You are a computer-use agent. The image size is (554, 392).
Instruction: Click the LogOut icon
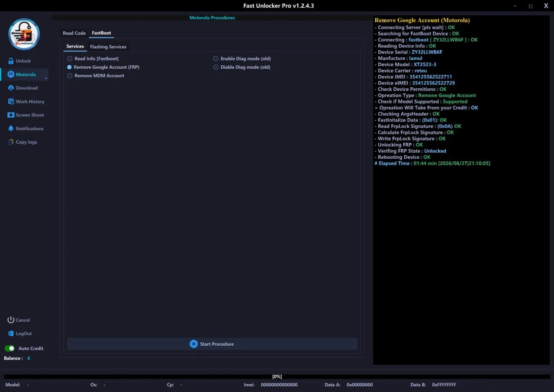point(11,334)
